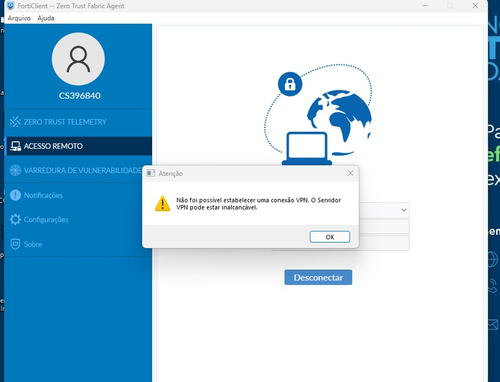Close the FortiClient window
The width and height of the screenshot is (500, 382).
[475, 6]
